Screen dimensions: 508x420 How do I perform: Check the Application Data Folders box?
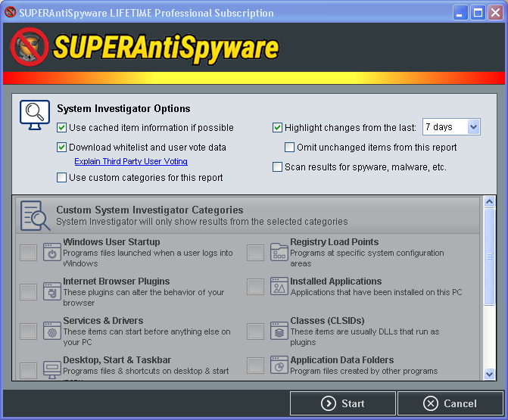click(255, 366)
